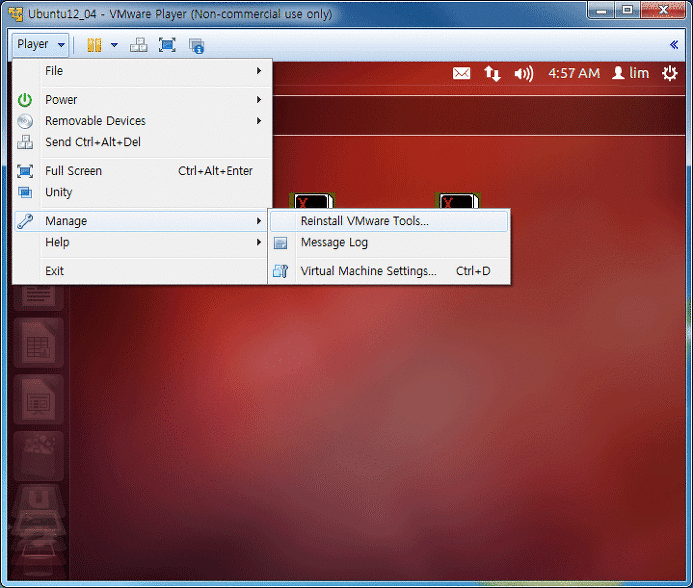693x588 pixels.
Task: Click the Ubuntu mail envelope indicator
Action: (x=461, y=73)
